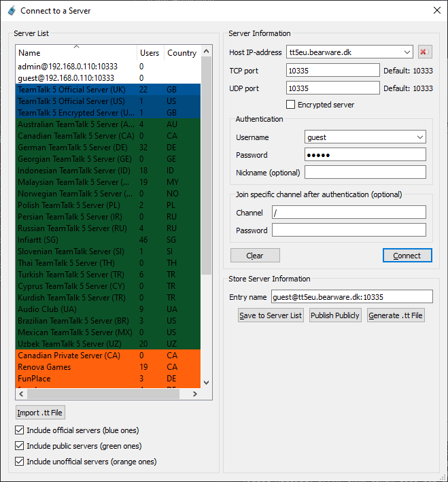The height and width of the screenshot is (482, 448).
Task: Select Thai TeamTalk 5 Server (TH)
Action: point(108,263)
